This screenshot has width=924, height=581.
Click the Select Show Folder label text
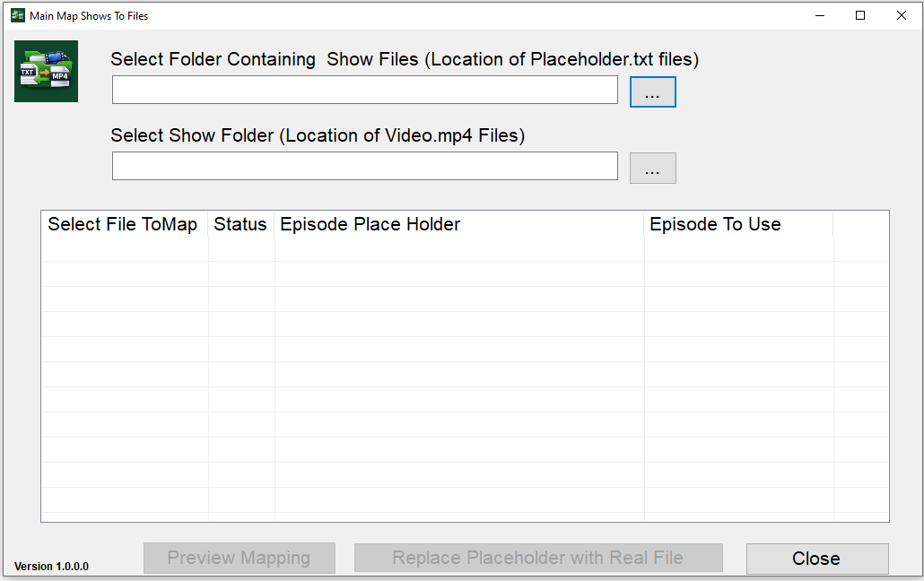[x=318, y=135]
